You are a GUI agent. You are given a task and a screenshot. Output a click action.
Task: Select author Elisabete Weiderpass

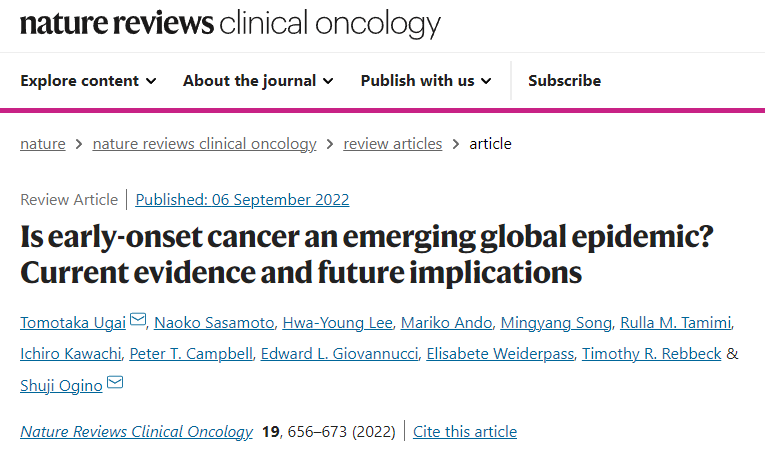point(497,354)
